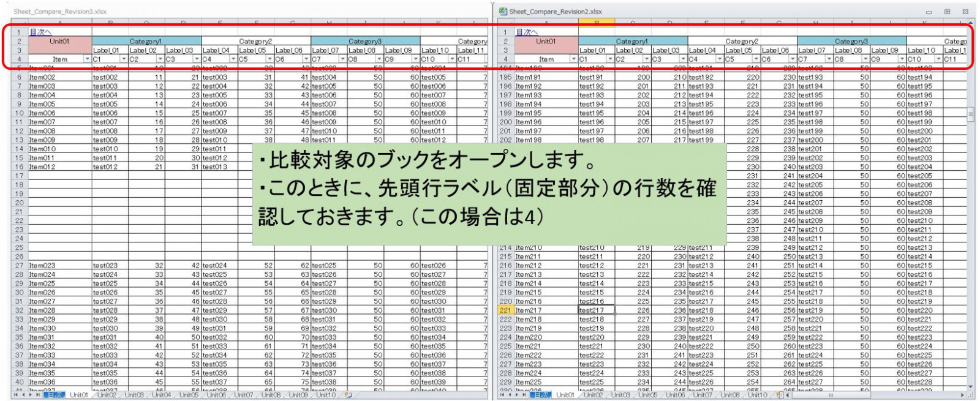
Task: Click first-sheet navigation arrow in Revision2 window
Action: click(x=503, y=395)
